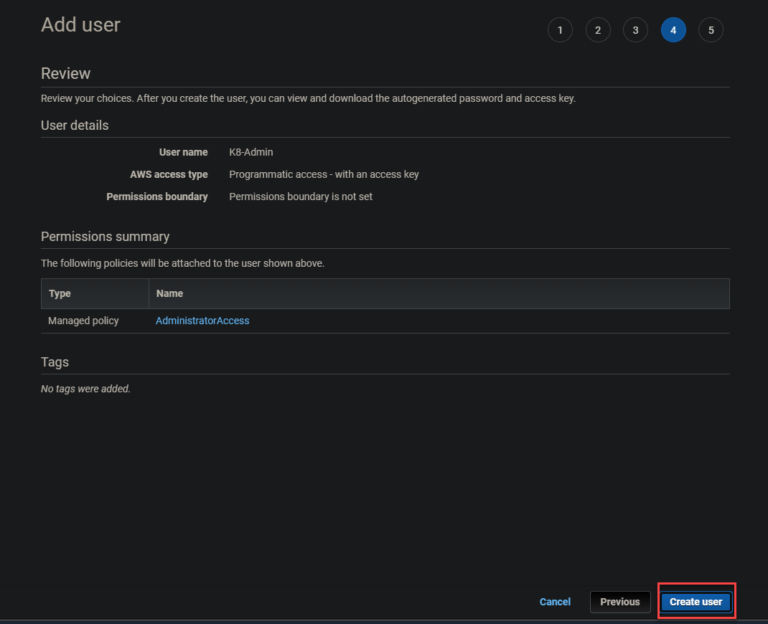This screenshot has width=768, height=624.
Task: Click the step 5 circle indicator
Action: [711, 30]
